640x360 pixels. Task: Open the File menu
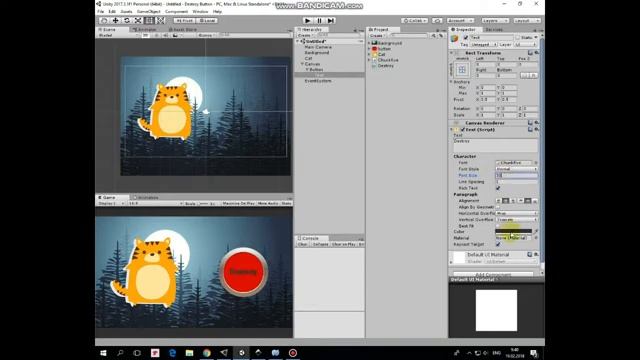pos(100,12)
